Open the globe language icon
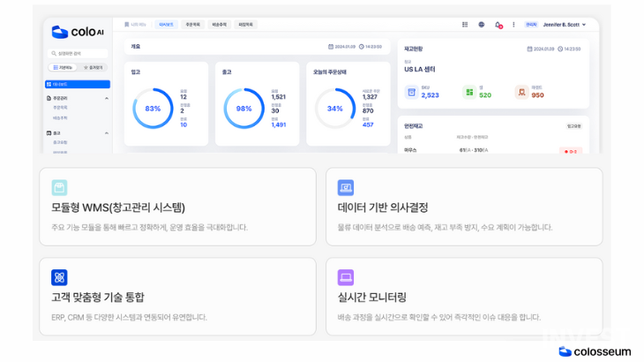 pos(482,25)
